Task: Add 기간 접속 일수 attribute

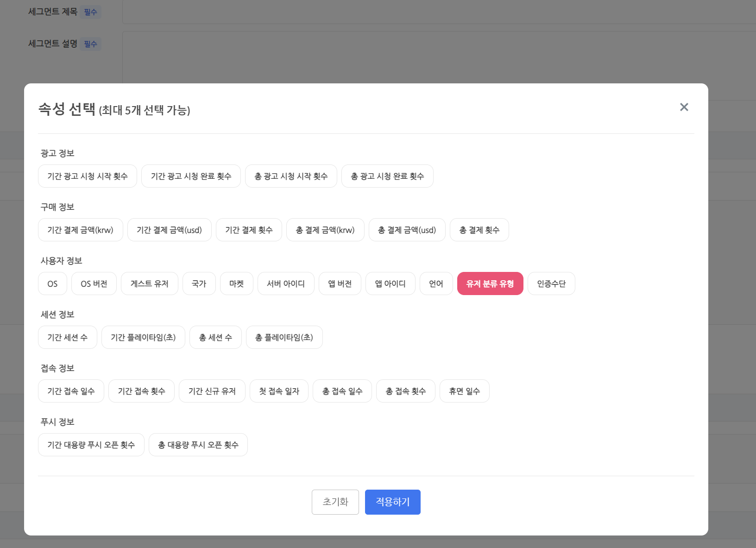Action: click(71, 391)
